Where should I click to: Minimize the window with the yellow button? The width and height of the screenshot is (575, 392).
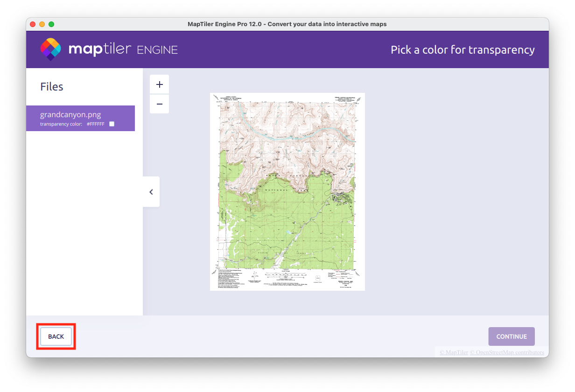(42, 24)
